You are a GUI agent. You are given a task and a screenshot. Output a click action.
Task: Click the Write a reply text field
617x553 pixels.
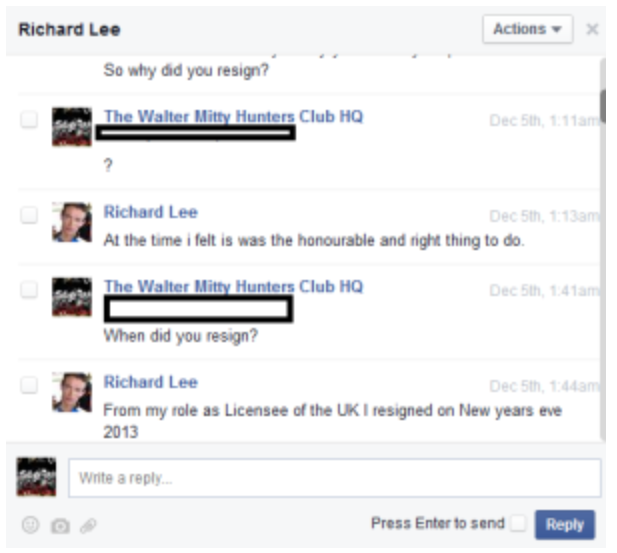(x=335, y=478)
